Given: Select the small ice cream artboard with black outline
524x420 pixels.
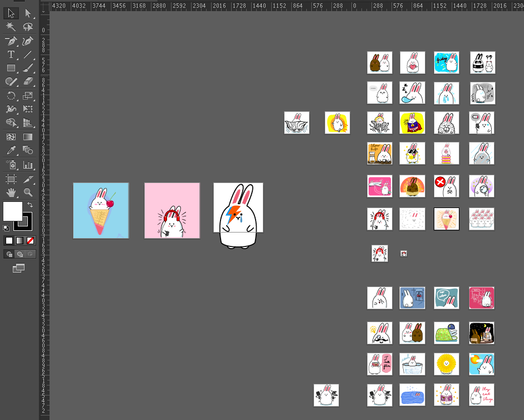Looking at the screenshot, I should (x=447, y=219).
